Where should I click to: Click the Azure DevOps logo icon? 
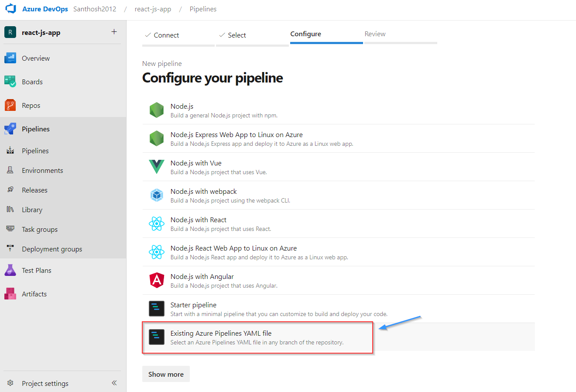point(10,9)
